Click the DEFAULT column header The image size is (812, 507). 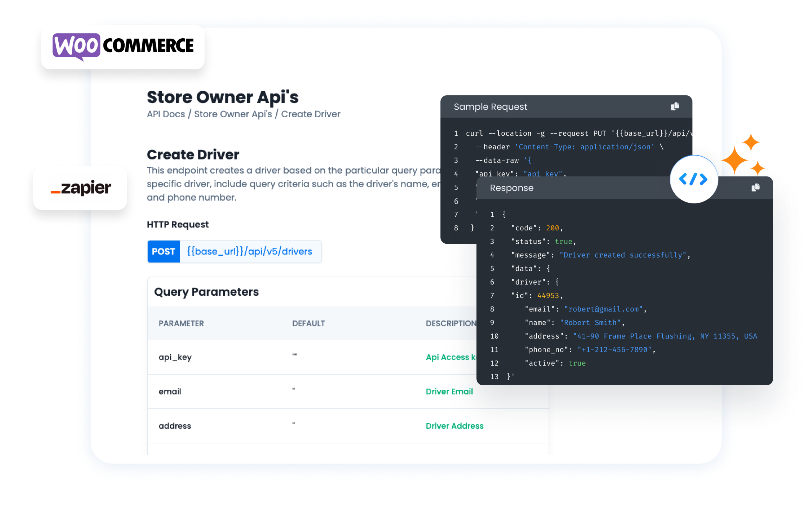pyautogui.click(x=308, y=323)
